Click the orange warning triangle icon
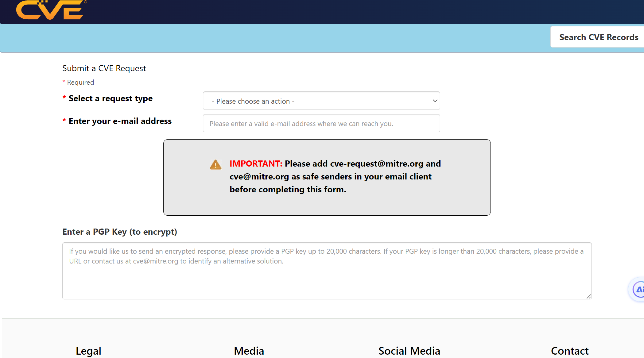Screen dimensions: 644x358 pos(215,165)
